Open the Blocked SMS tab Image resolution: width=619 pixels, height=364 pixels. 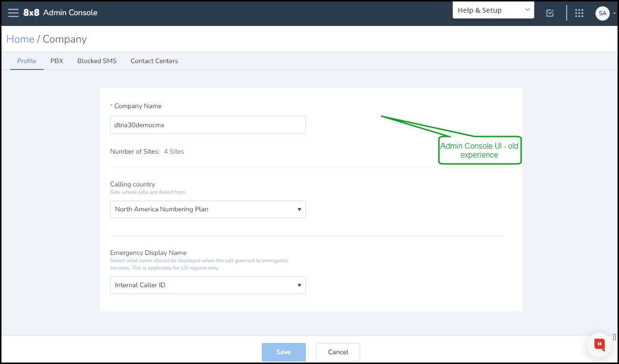point(97,61)
